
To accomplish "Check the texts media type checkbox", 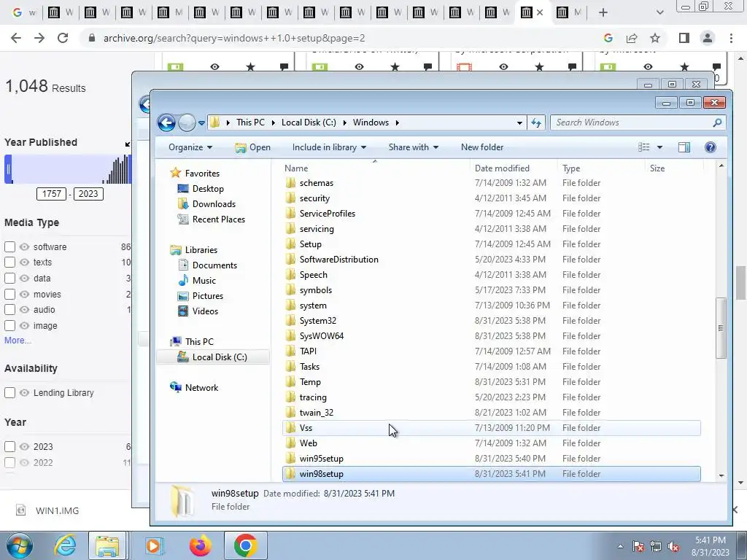I will [9, 262].
